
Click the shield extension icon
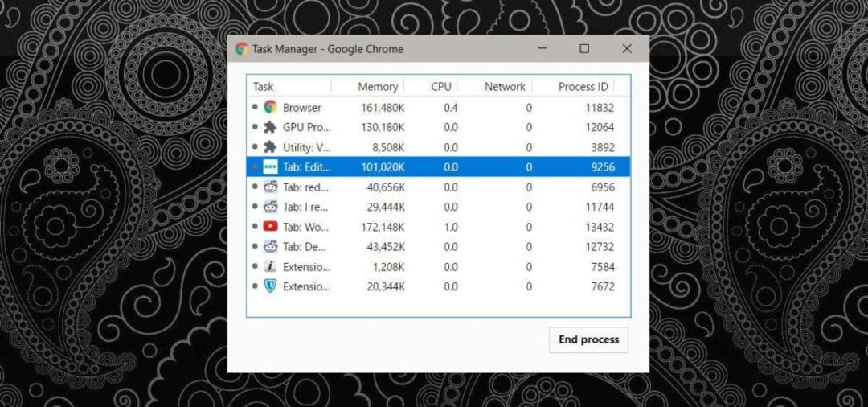pyautogui.click(x=270, y=286)
